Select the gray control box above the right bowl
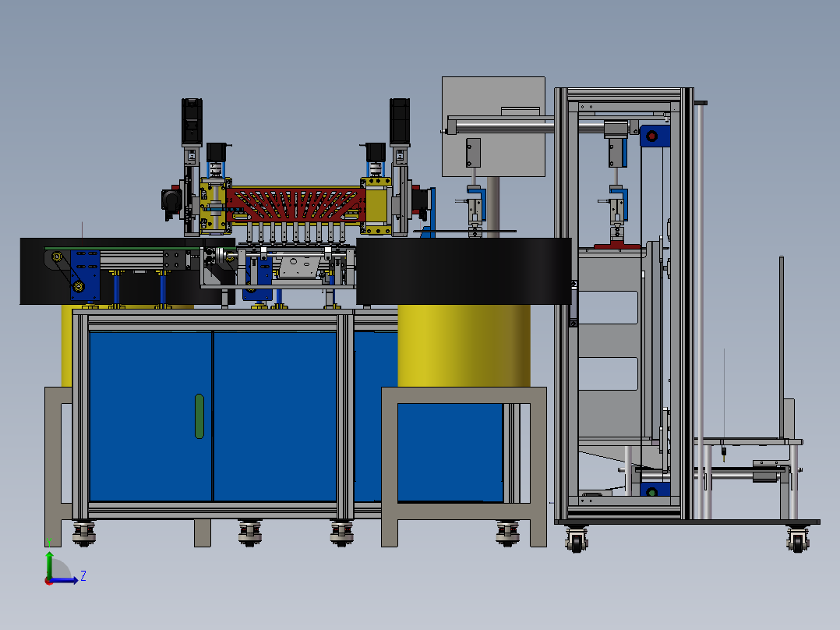Image resolution: width=840 pixels, height=630 pixels. (493, 126)
